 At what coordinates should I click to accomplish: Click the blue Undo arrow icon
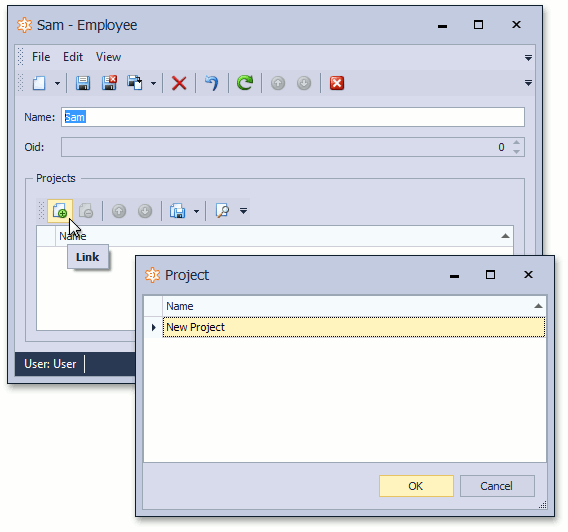212,83
